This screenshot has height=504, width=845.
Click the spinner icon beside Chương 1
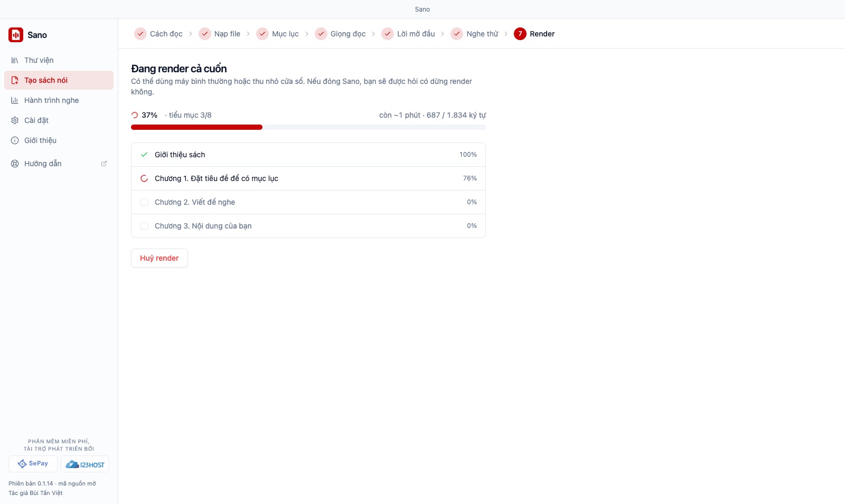(144, 178)
